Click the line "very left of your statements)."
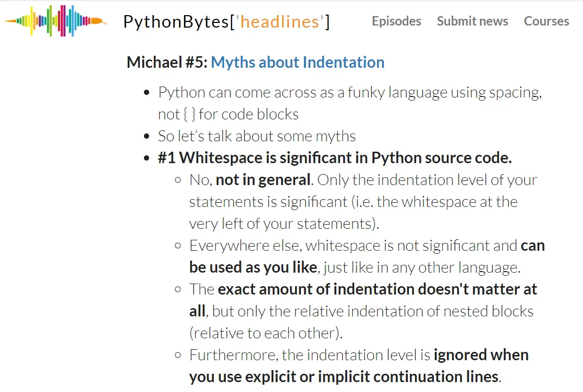The height and width of the screenshot is (392, 583). 284,224
